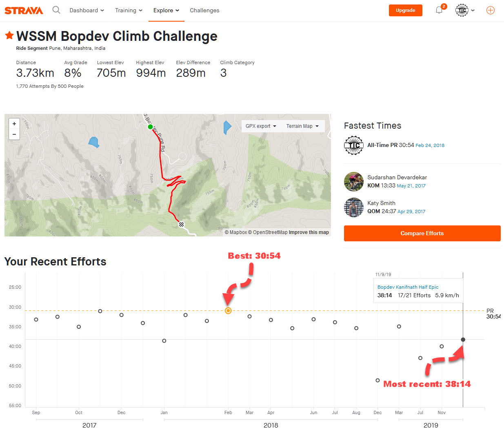Open the GPX export dropdown

(x=261, y=126)
